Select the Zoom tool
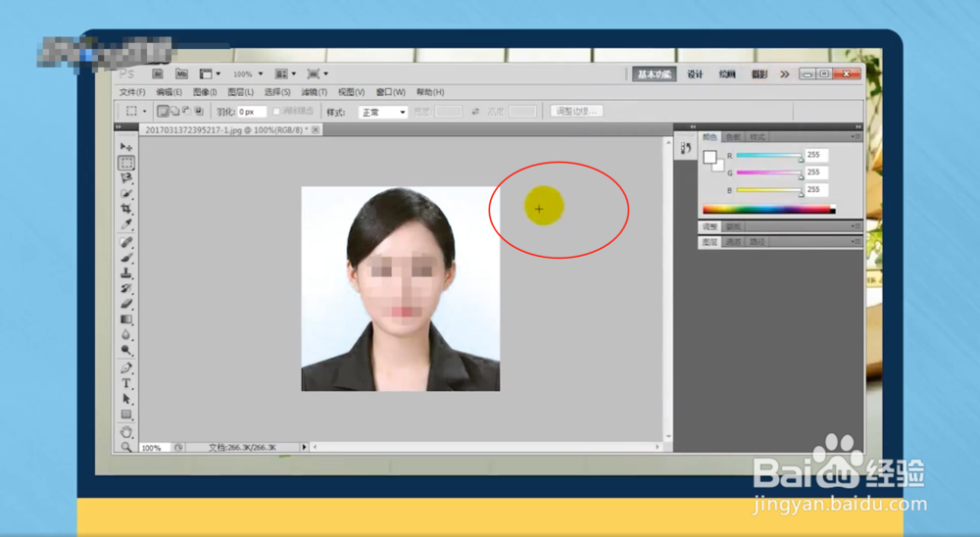Viewport: 980px width, 537px height. click(x=126, y=447)
